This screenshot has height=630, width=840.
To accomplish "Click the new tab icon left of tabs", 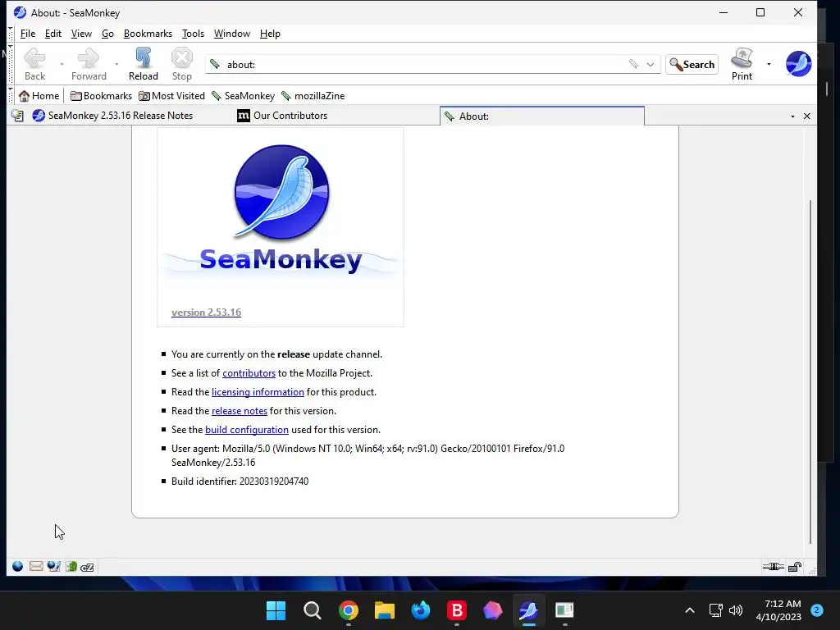I will coord(17,116).
